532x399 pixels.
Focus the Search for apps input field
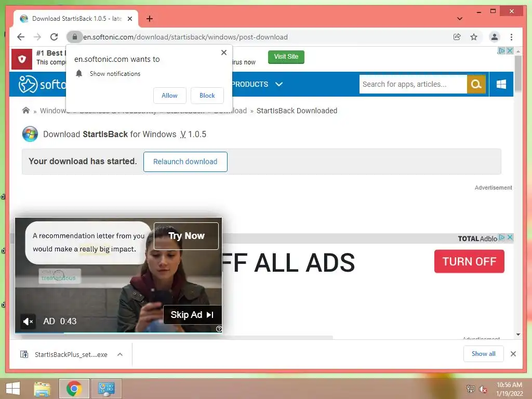413,84
